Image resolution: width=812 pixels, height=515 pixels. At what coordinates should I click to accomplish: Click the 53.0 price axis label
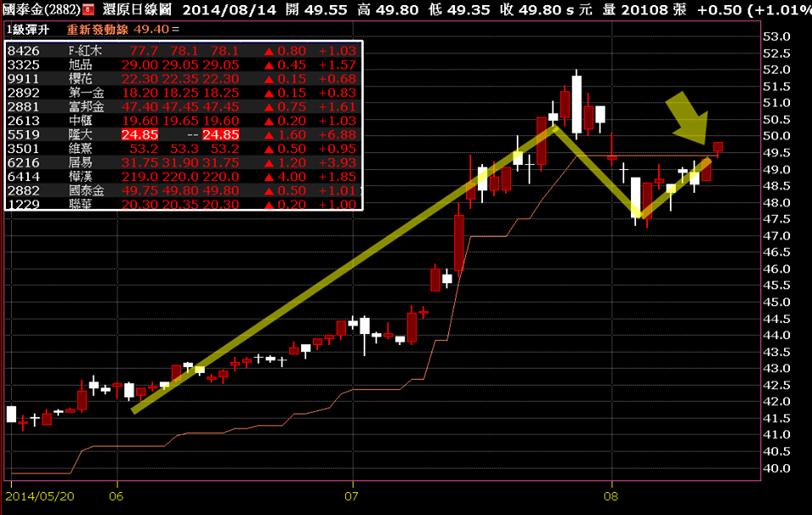click(x=776, y=36)
